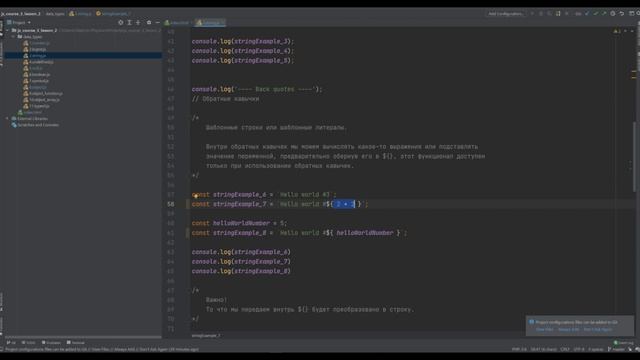Click the CRLF line separator widget

565,349
